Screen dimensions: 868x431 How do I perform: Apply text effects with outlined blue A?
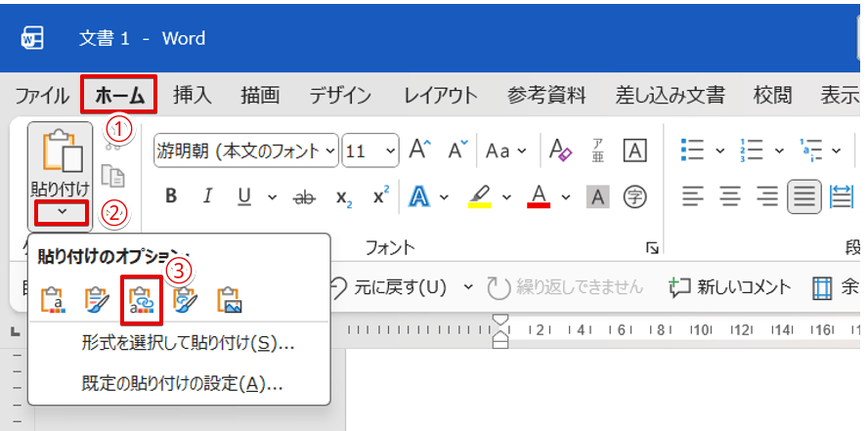pos(420,195)
